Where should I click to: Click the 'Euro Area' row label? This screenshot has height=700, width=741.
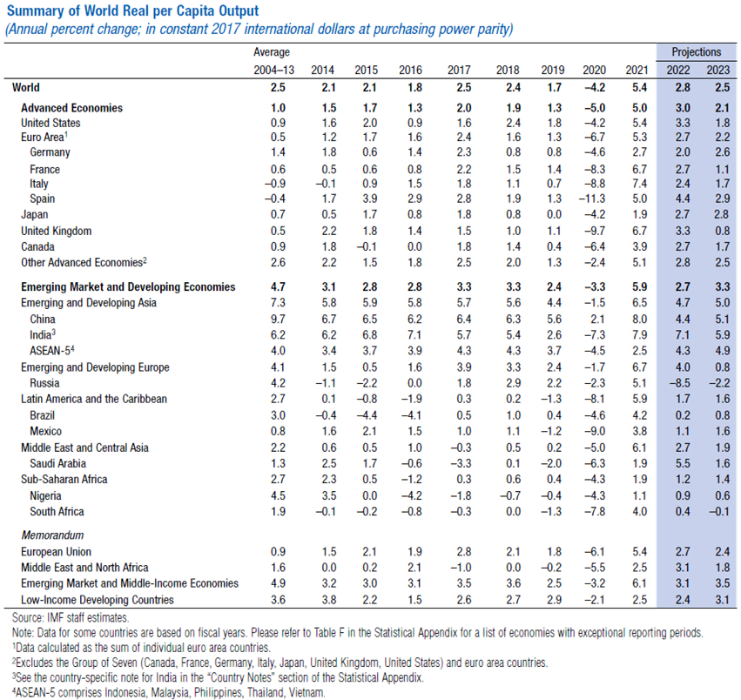click(44, 137)
